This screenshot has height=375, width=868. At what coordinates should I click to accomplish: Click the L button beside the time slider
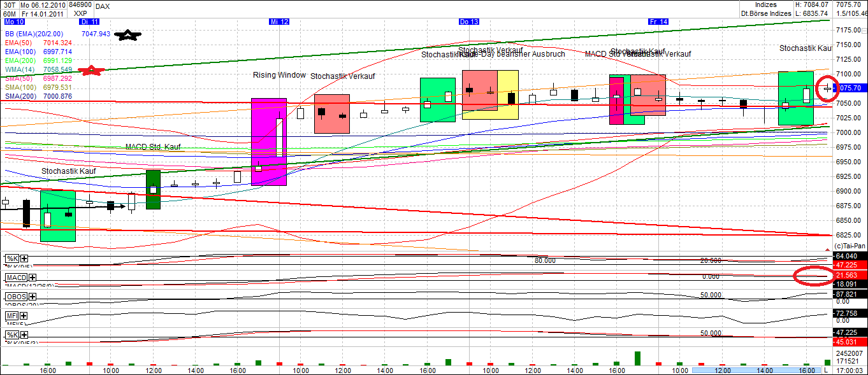tap(825, 370)
